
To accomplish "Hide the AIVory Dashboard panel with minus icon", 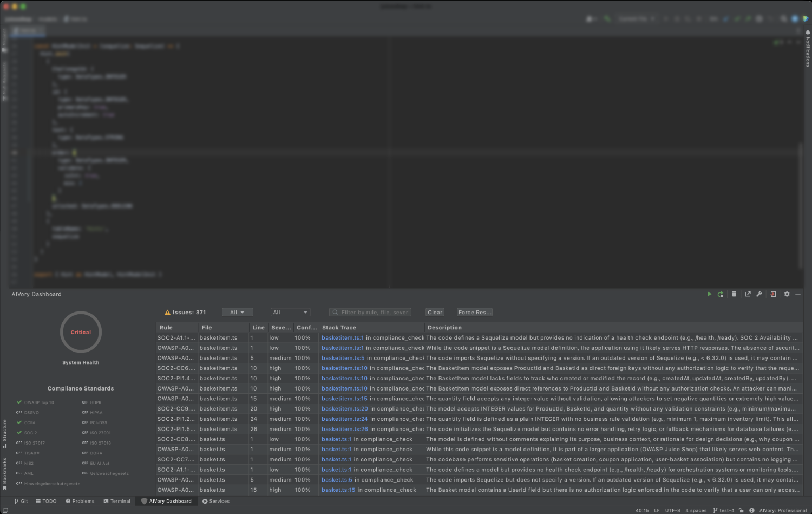I will [x=798, y=294].
